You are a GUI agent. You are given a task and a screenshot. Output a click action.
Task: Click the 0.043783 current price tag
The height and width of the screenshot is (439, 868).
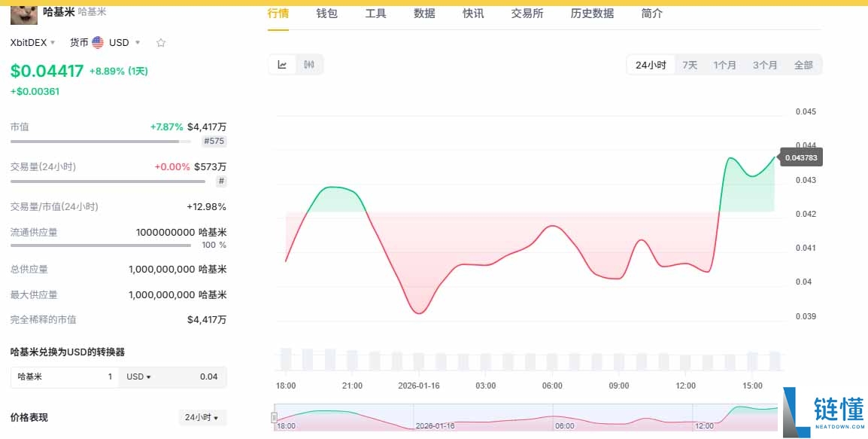801,157
